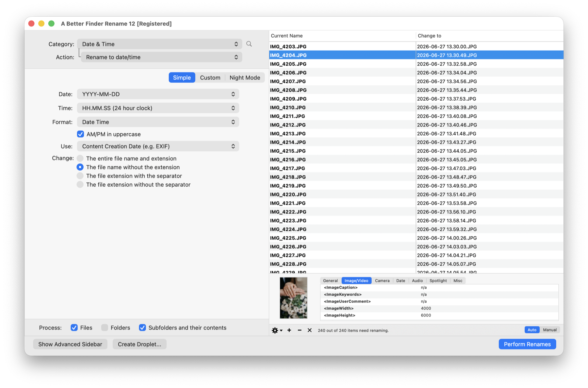Click the <ImageCaption> metadata row
This screenshot has height=388, width=588.
[x=439, y=288]
